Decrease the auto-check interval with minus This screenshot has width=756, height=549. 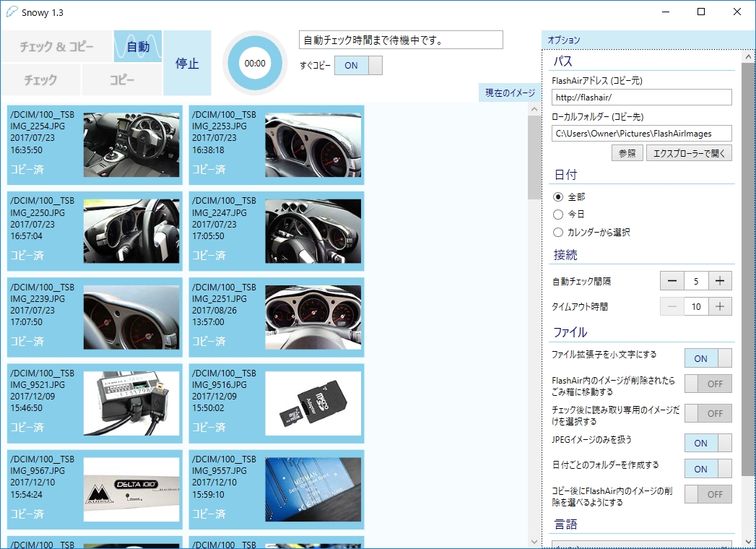click(672, 281)
